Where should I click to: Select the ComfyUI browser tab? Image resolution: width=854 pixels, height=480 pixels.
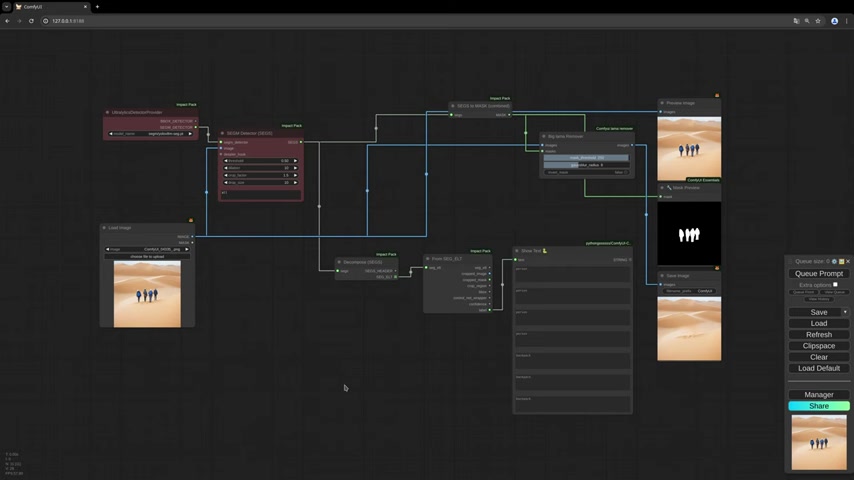tap(45, 6)
